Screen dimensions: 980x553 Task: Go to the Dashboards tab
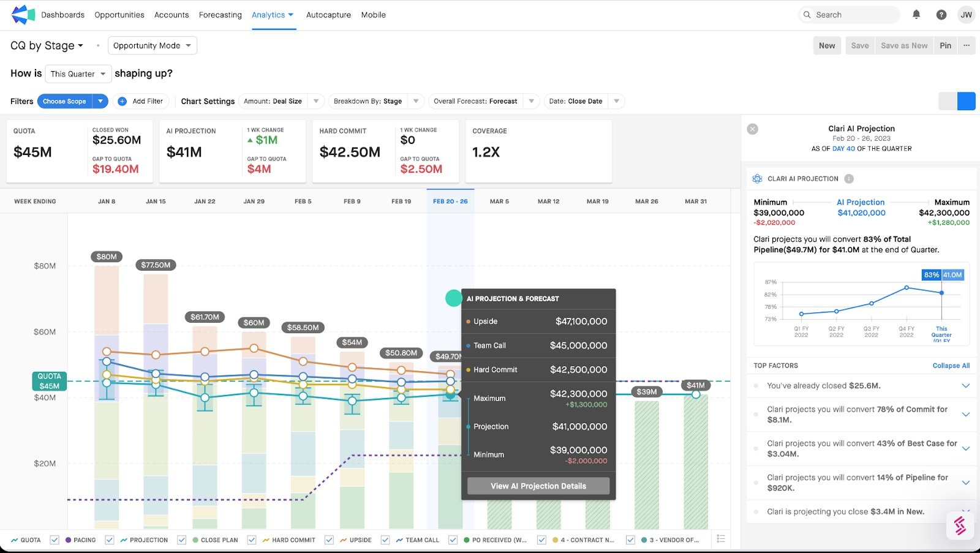[62, 15]
